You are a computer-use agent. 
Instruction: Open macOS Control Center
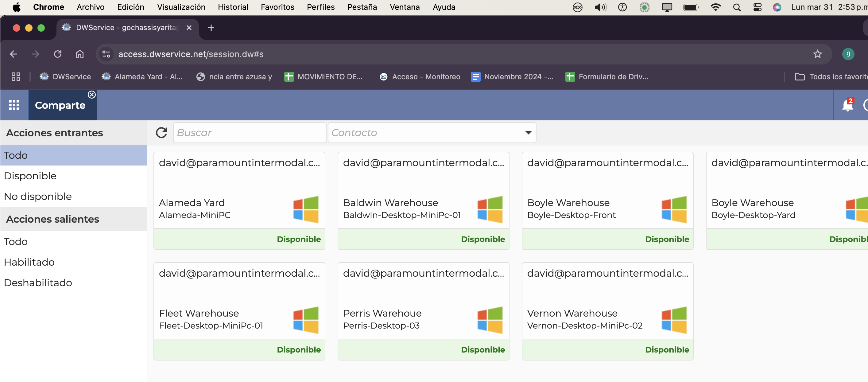point(758,7)
